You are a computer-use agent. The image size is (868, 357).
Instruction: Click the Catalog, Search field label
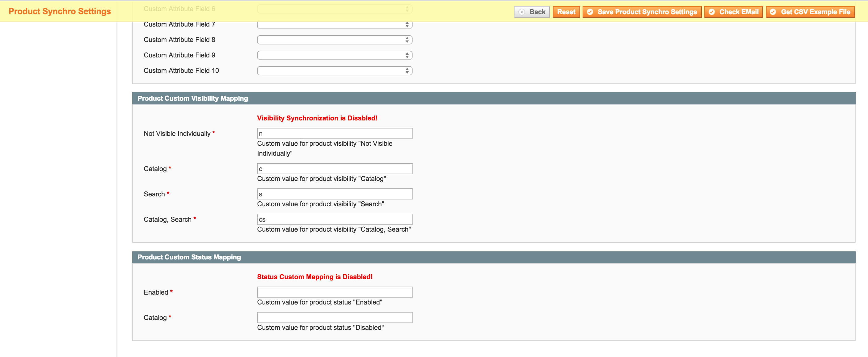coord(167,220)
